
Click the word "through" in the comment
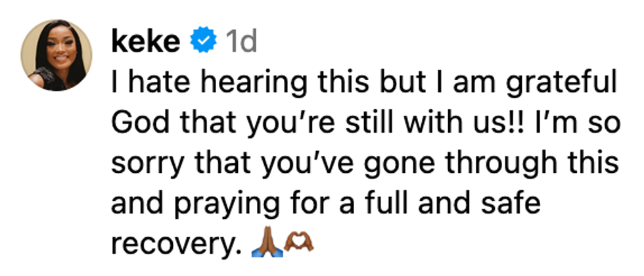point(508,164)
